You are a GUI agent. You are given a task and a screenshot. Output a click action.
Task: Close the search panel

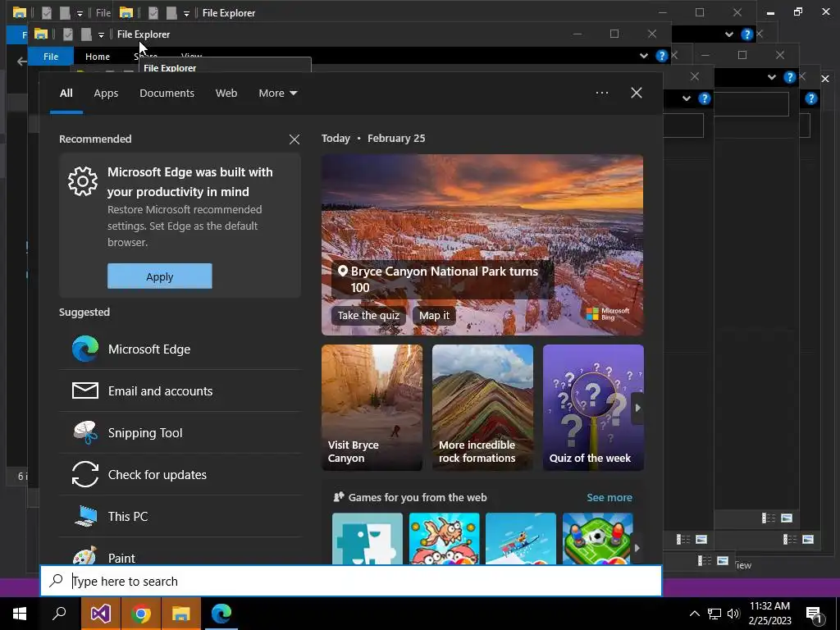637,93
